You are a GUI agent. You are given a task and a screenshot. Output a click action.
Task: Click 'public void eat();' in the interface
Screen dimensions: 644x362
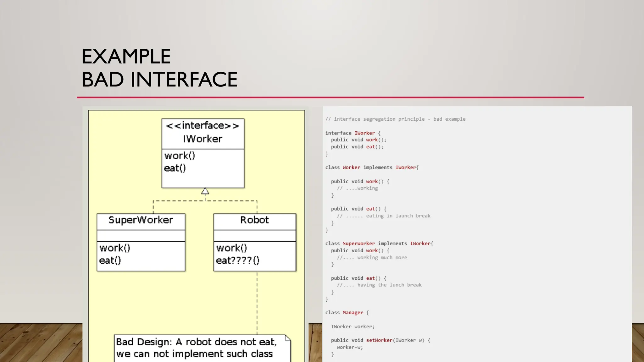[357, 147]
